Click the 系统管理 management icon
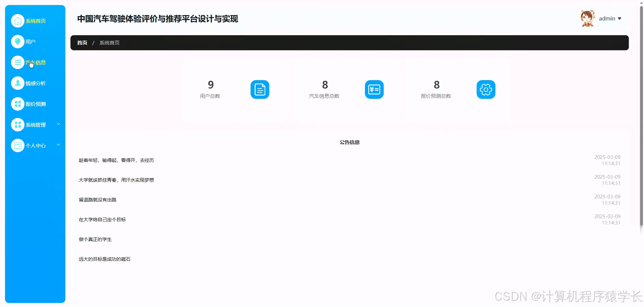The image size is (644, 307). (17, 125)
